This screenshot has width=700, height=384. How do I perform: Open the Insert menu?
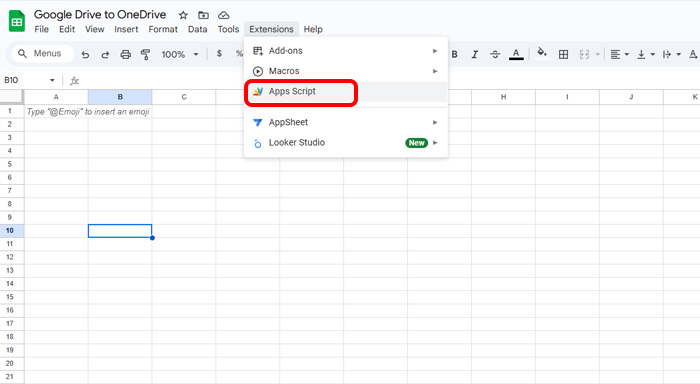[126, 29]
